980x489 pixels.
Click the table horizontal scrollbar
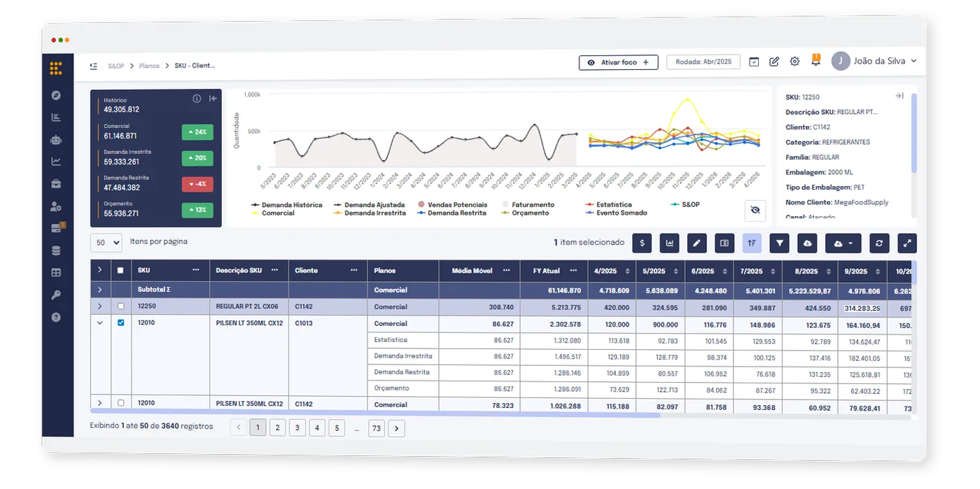tap(375, 415)
